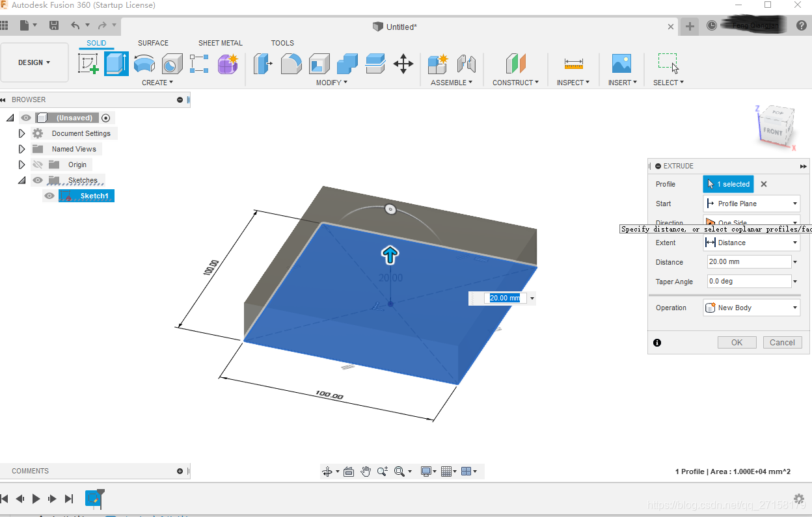
Task: Hide Sketch1 using its eye icon
Action: click(49, 196)
